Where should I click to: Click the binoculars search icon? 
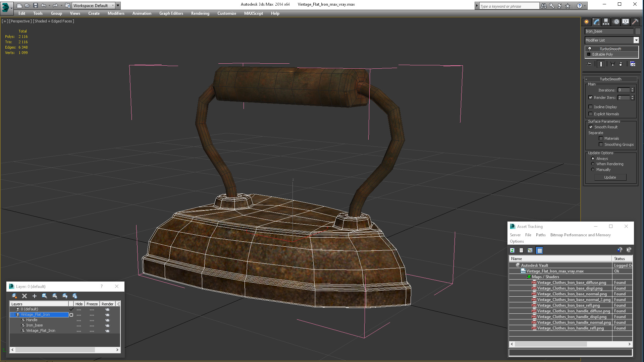point(543,6)
